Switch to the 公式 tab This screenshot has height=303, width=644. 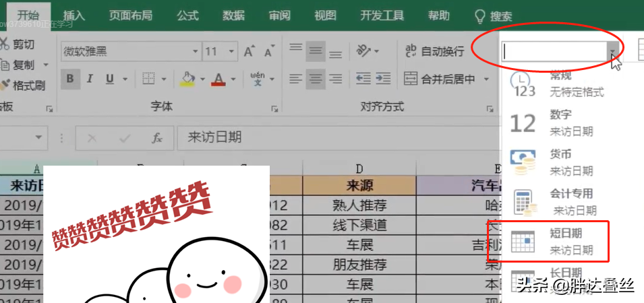[x=188, y=15]
